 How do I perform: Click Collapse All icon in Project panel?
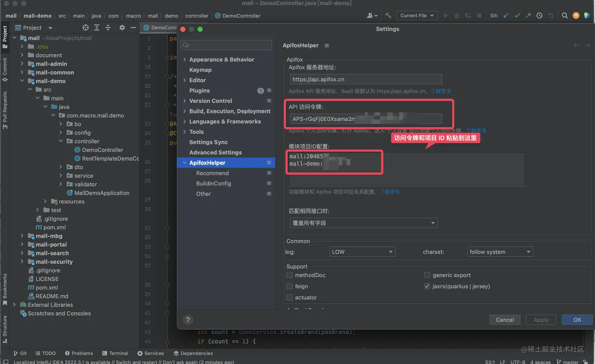[x=108, y=28]
